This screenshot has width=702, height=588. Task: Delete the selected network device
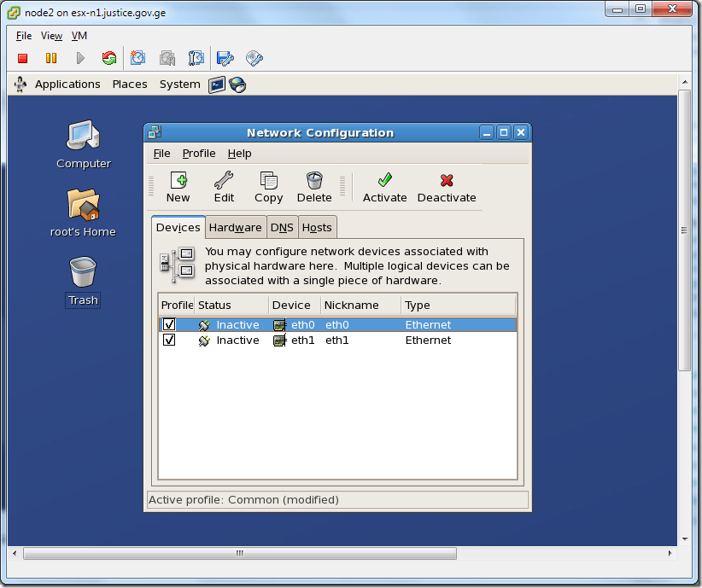click(313, 186)
